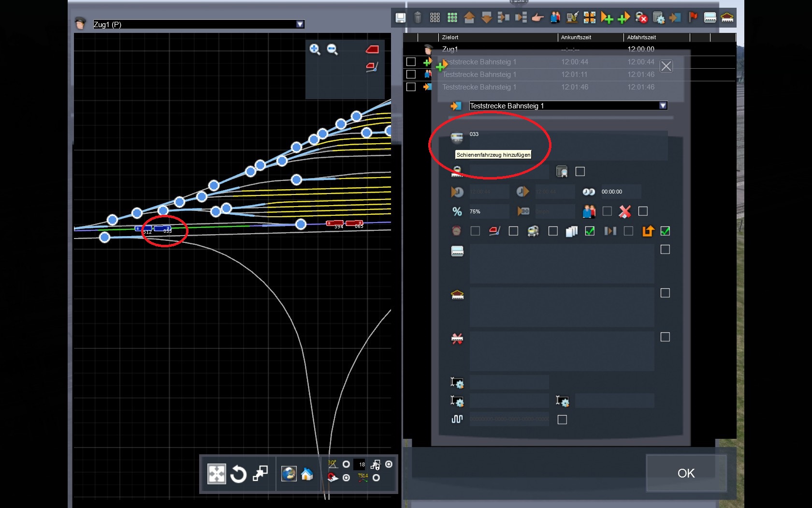The height and width of the screenshot is (508, 812).
Task: Click the drop-off arrow icon in the top toolbar
Action: (675, 18)
